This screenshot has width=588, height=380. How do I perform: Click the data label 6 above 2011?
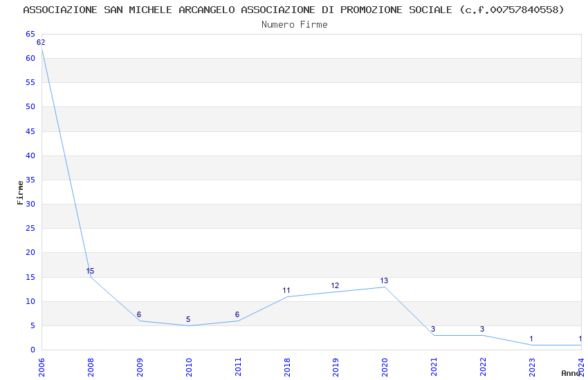coord(237,314)
